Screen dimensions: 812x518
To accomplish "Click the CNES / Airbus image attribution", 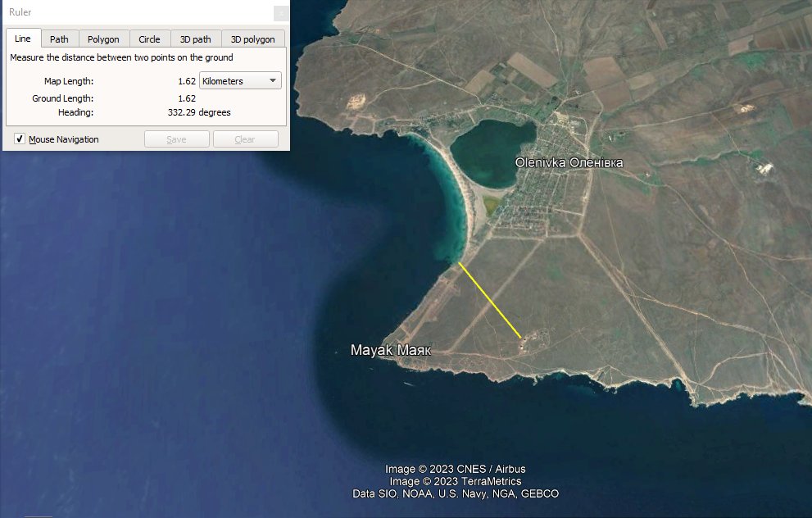I will point(456,469).
